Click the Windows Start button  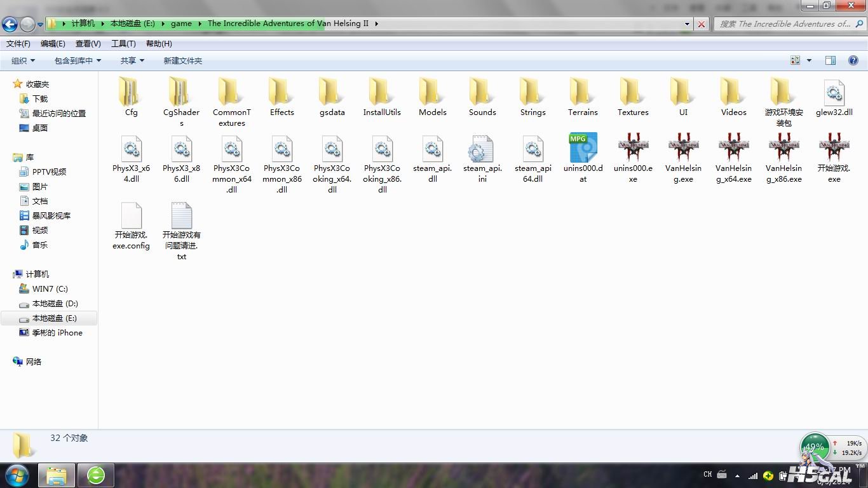[x=17, y=475]
